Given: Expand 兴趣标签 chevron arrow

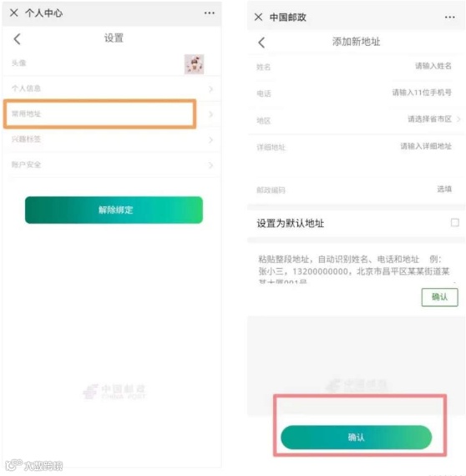Looking at the screenshot, I should pos(210,140).
